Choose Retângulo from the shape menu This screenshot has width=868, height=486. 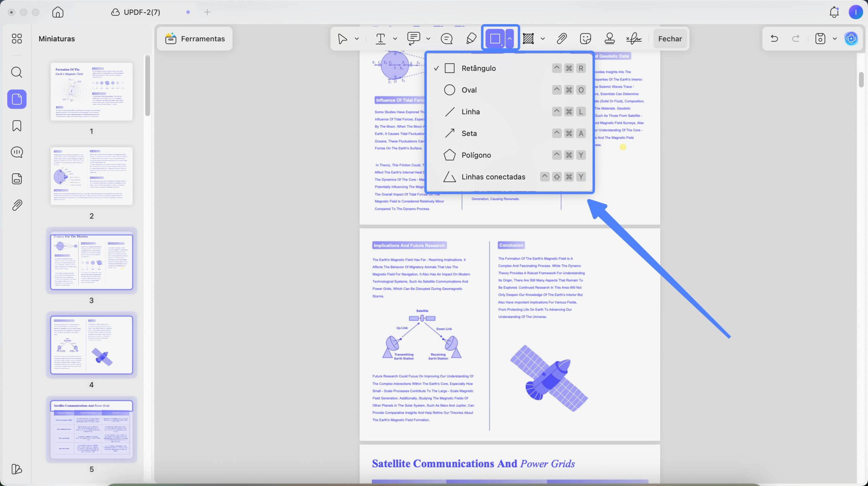pos(510,68)
